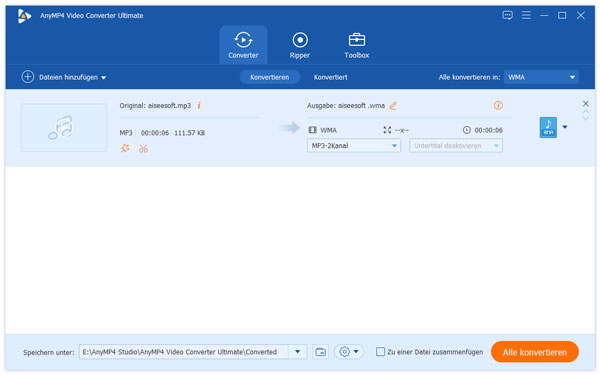Click Dateien hinzufügen button

tap(64, 77)
